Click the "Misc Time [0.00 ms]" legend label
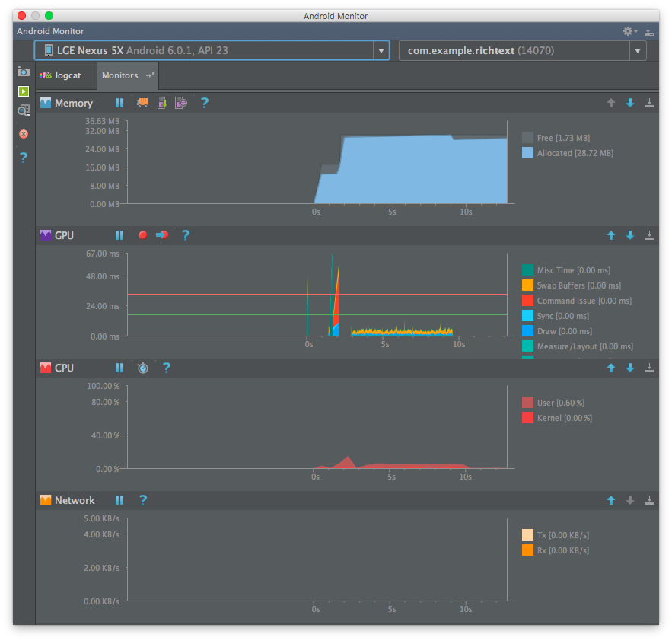 click(573, 270)
